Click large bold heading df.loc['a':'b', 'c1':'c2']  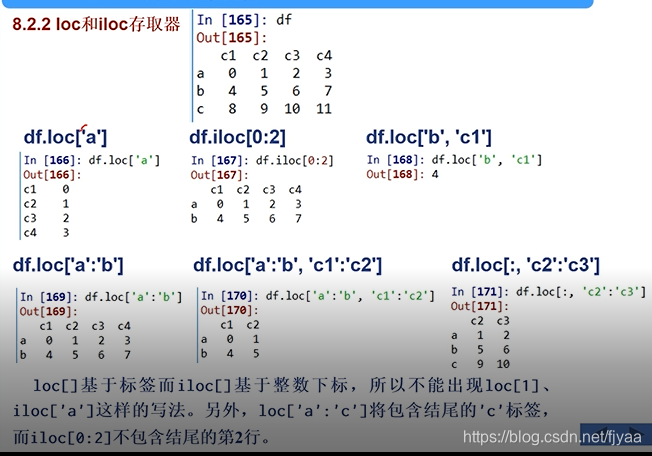(x=287, y=265)
